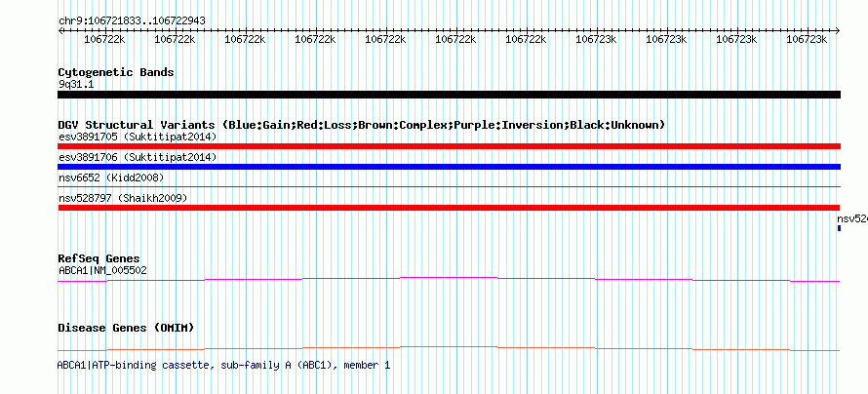This screenshot has height=394, width=868.
Task: Select the orange OMIM disease gene line
Action: pos(449,348)
